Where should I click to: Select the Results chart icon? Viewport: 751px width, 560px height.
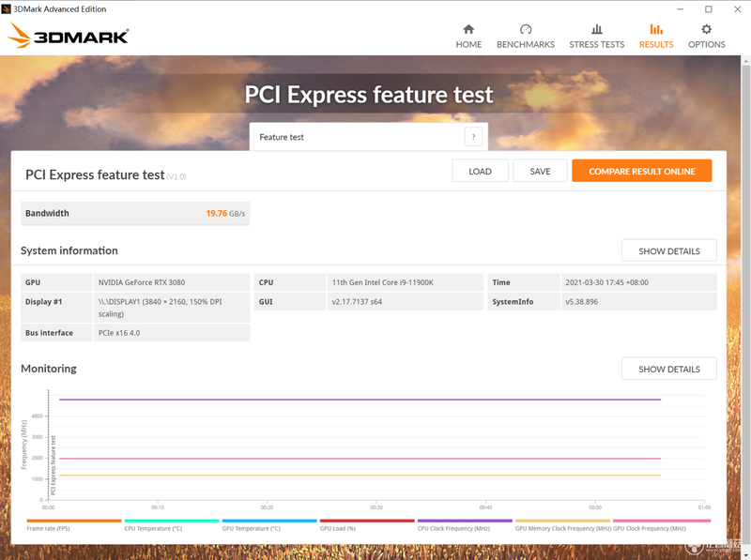tap(656, 29)
